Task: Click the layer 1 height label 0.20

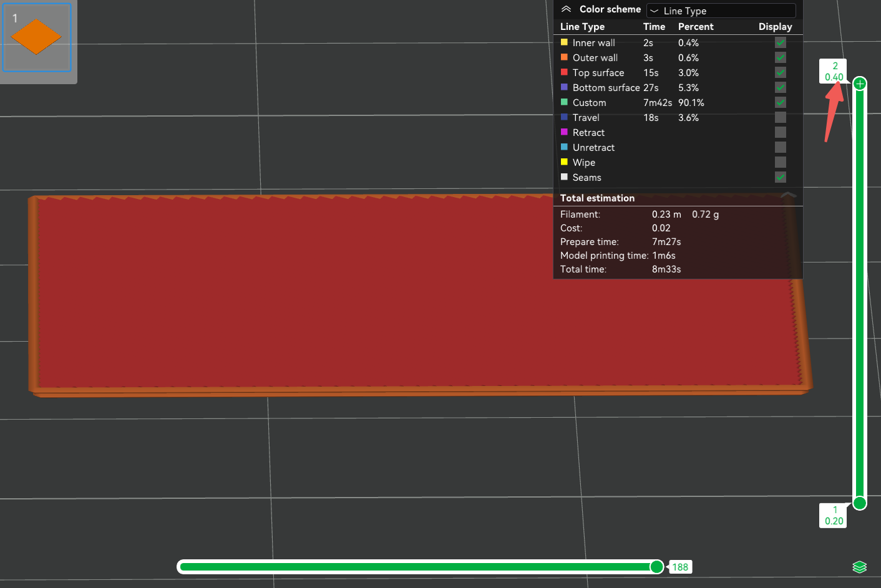Action: click(x=834, y=521)
